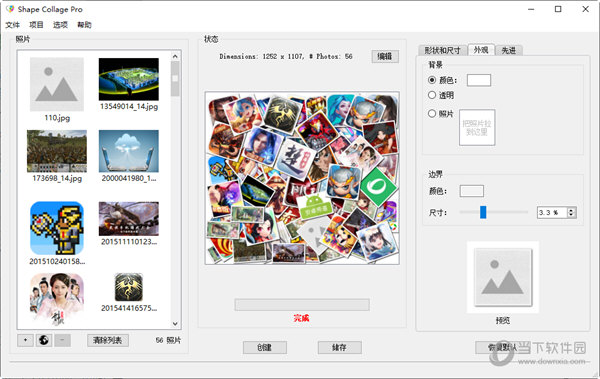
Task: Click the red 完成 status text
Action: tap(302, 318)
